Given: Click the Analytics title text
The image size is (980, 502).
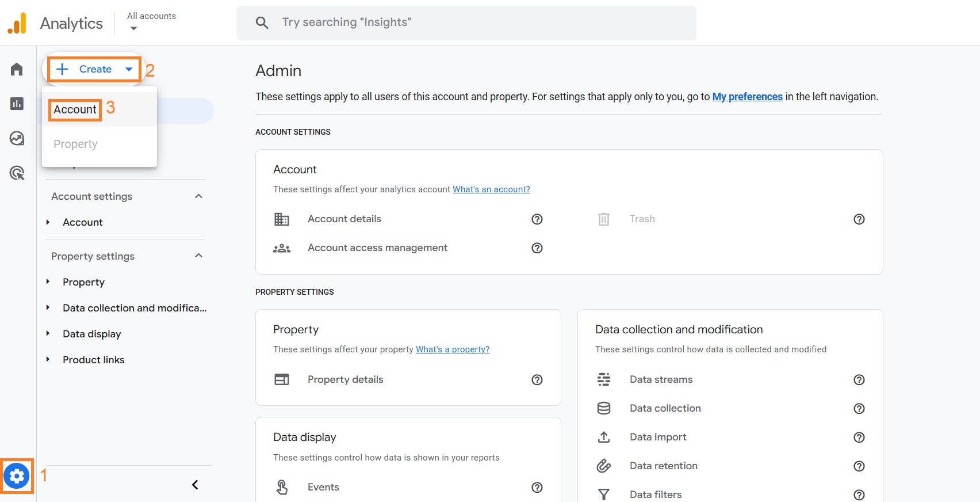Looking at the screenshot, I should (71, 24).
